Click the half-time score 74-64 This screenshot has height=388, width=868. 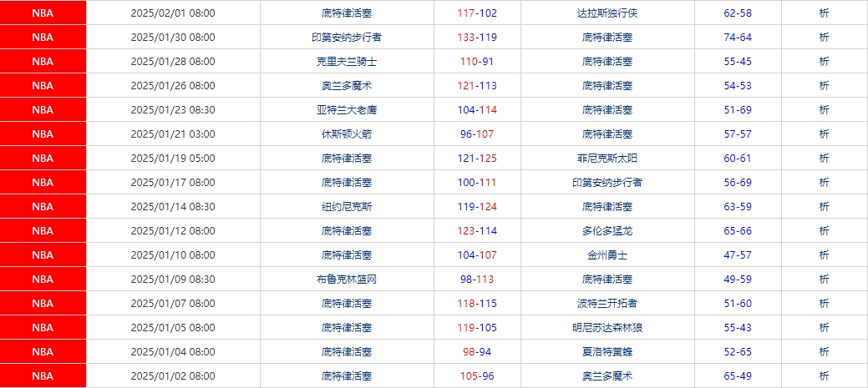point(738,38)
